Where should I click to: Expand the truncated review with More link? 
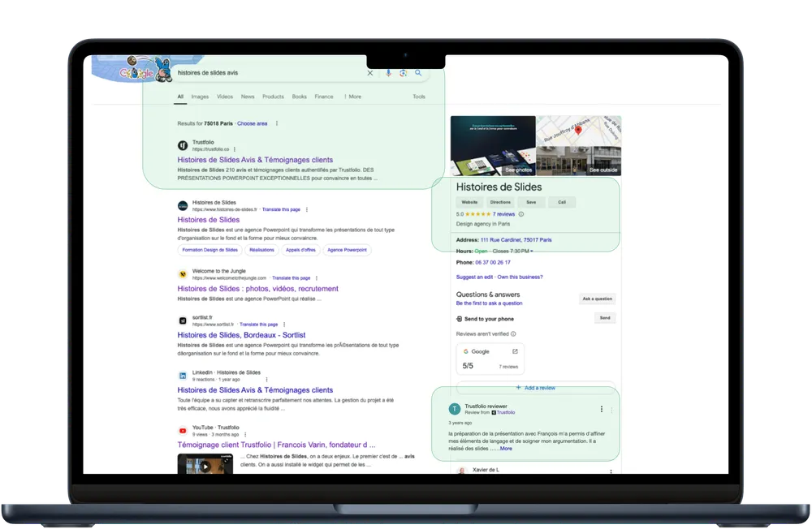(x=505, y=449)
